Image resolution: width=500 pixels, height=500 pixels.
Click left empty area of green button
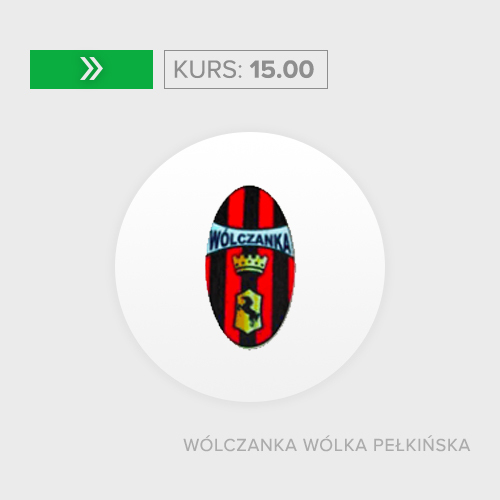click(53, 69)
